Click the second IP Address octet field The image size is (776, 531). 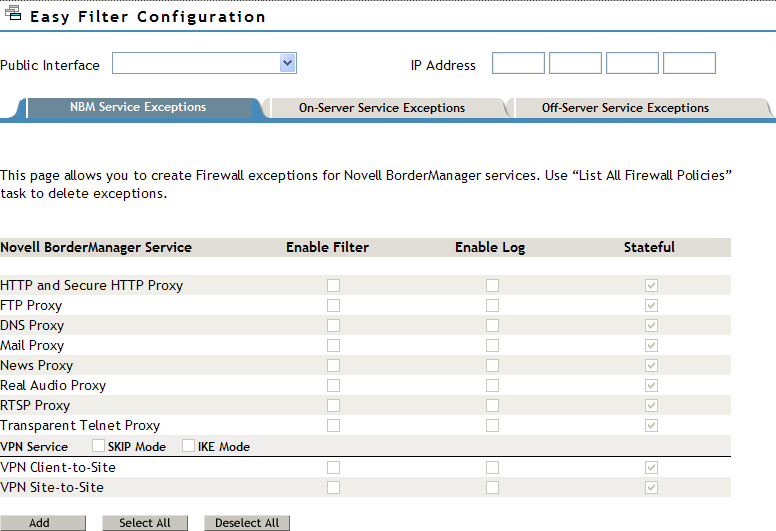coord(575,63)
